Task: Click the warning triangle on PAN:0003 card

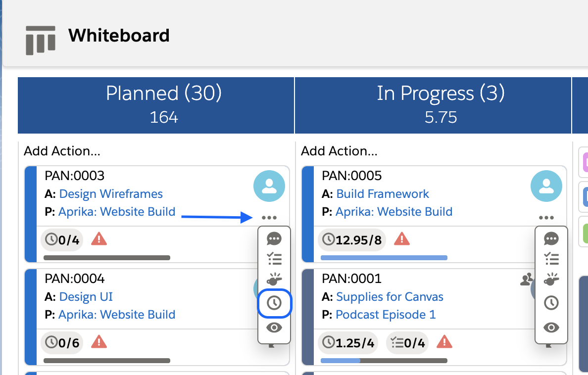Action: point(98,239)
